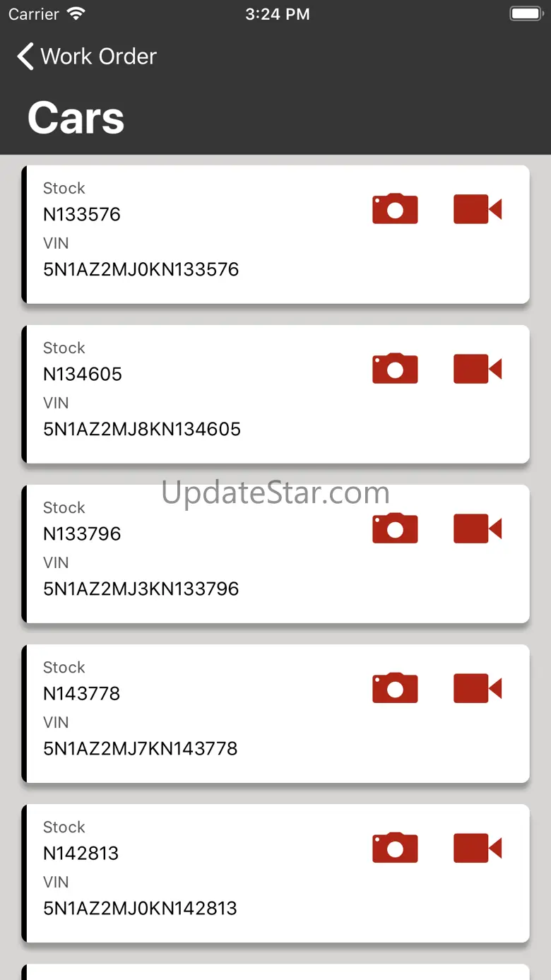Take a photo for stock N134605
The image size is (551, 980).
pos(395,369)
